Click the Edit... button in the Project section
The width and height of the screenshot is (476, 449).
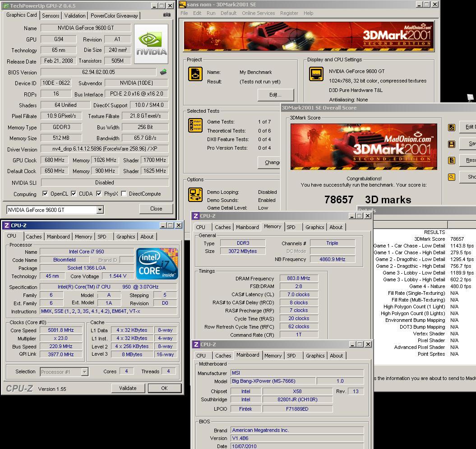click(275, 95)
